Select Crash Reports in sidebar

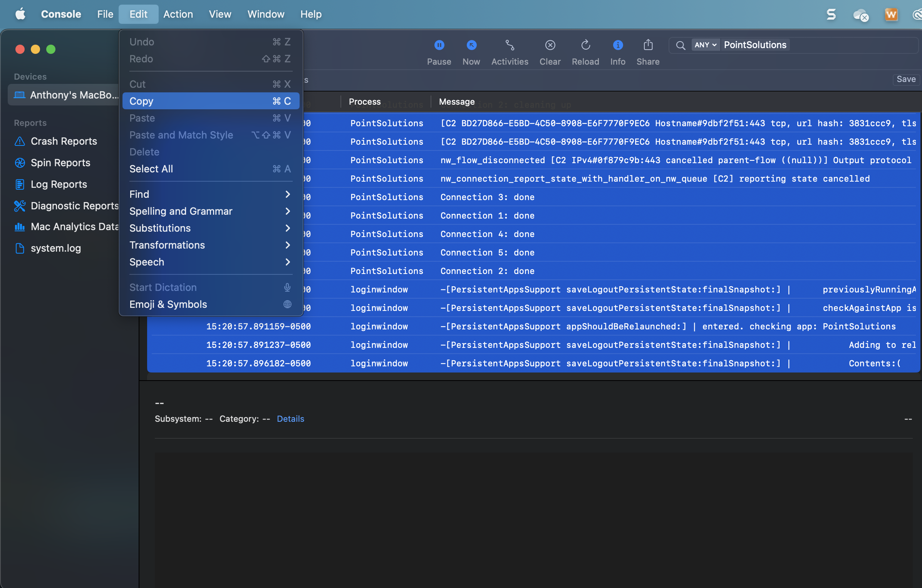coord(64,141)
